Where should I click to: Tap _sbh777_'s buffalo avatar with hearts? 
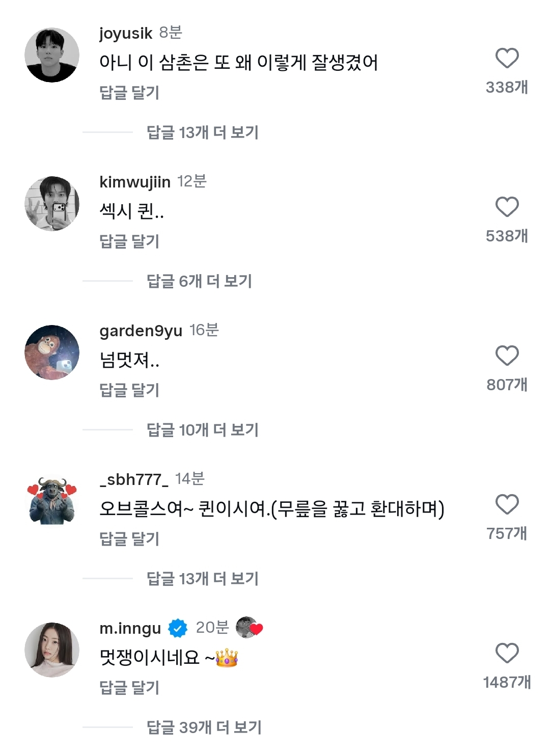click(52, 501)
